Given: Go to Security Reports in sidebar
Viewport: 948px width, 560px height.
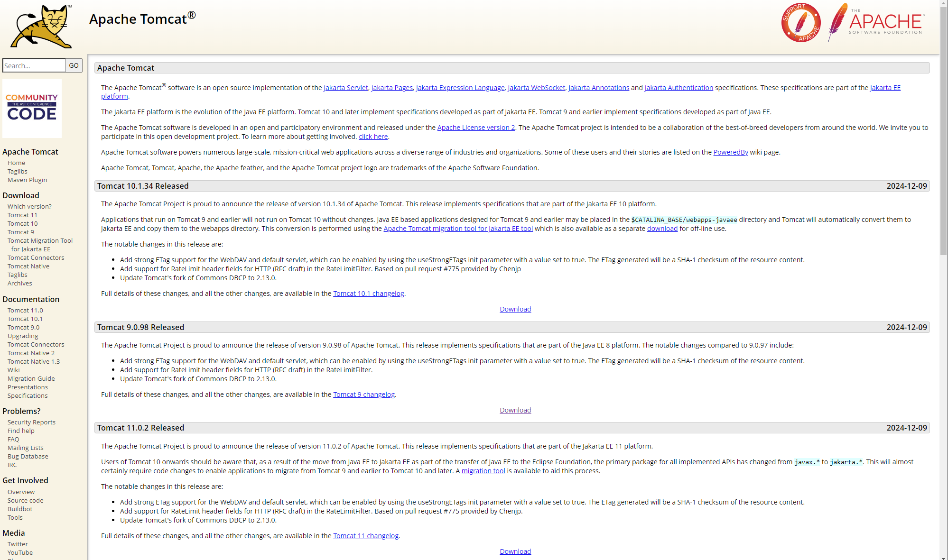Looking at the screenshot, I should click(31, 422).
